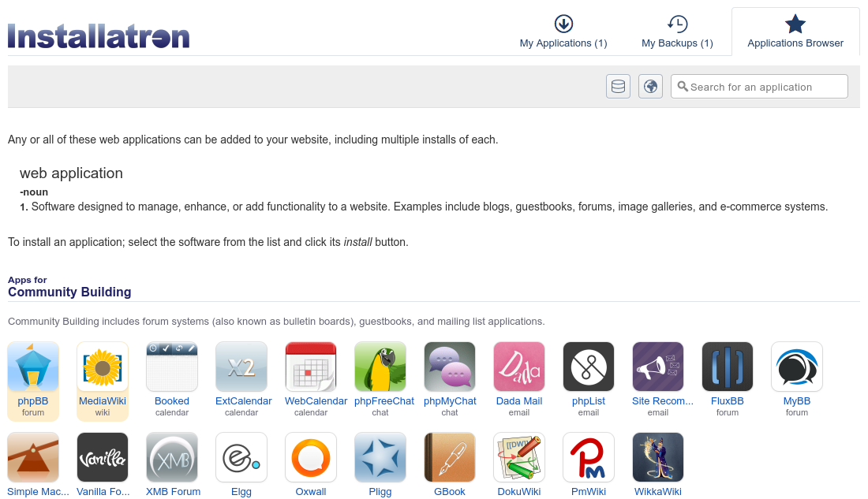
Task: Open the GBook guestbook icon
Action: coord(450,457)
